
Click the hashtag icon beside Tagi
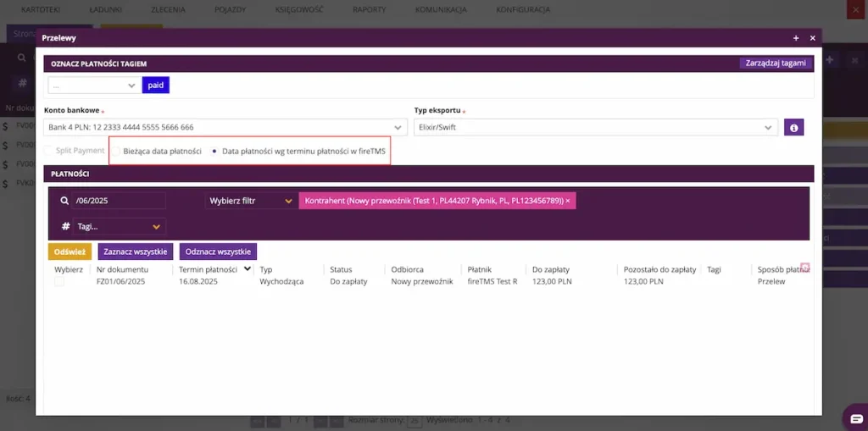point(65,226)
